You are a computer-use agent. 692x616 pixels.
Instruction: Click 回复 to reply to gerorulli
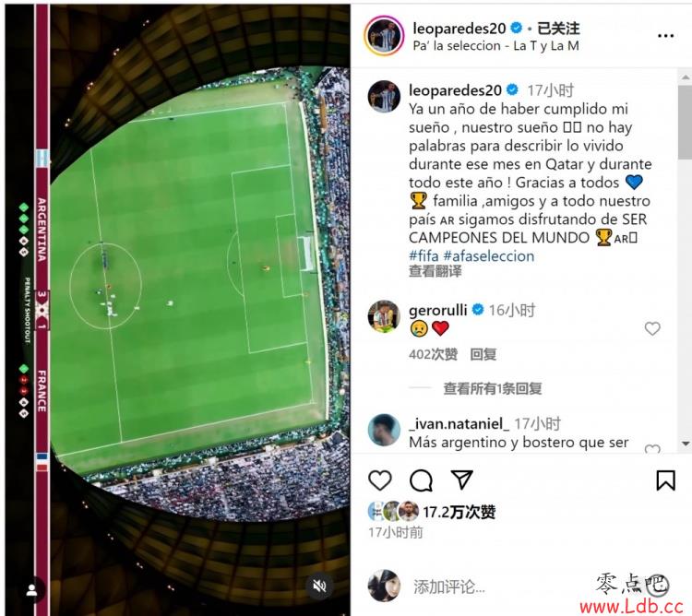(x=483, y=354)
